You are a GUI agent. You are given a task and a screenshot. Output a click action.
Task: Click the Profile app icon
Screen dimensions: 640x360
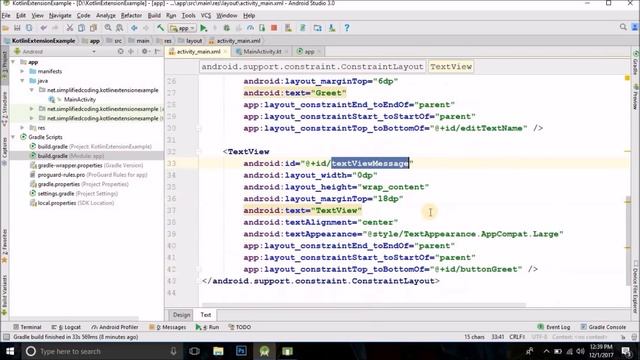[250, 28]
